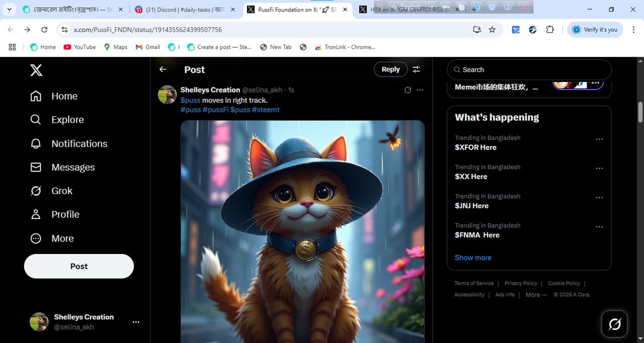
Task: Open the Privacy Policy footer link
Action: tap(521, 283)
